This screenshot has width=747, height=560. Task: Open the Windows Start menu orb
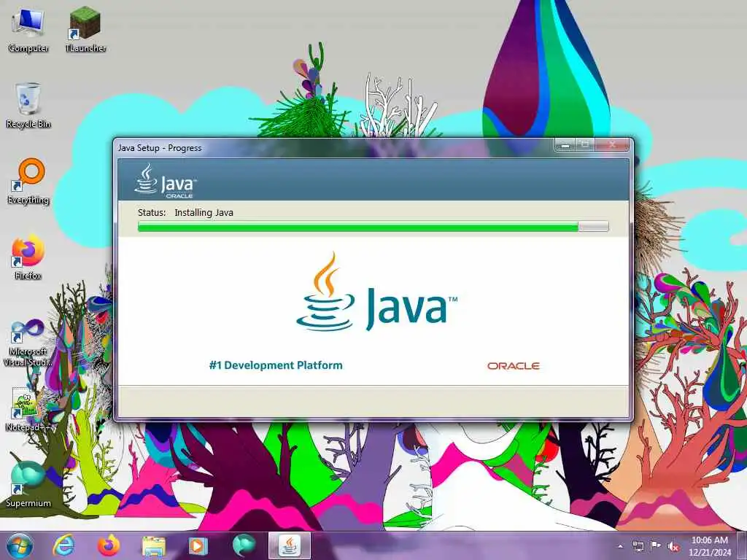(20, 545)
